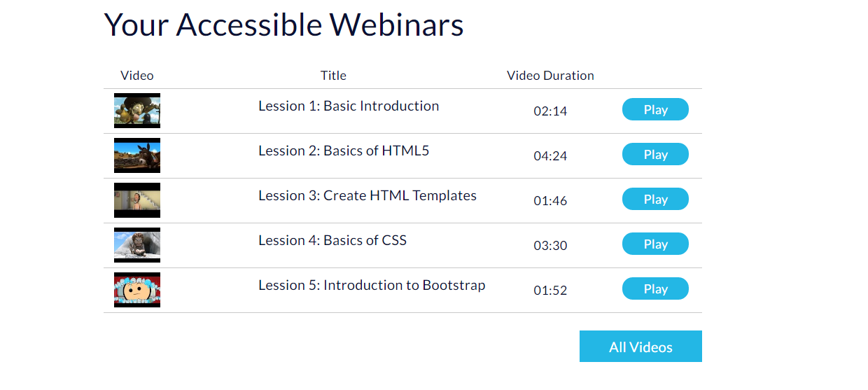Open the Lesson 1 video thumbnail
The image size is (868, 390).
[137, 111]
